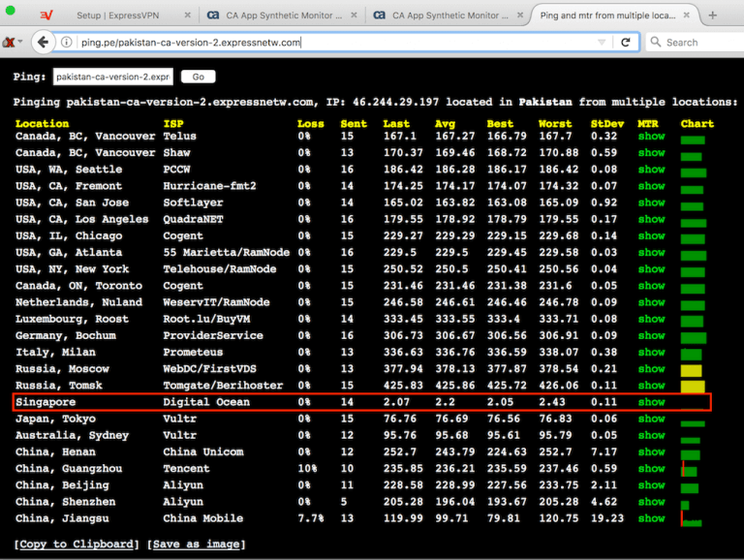Show MTR for Australia Sydney row

tap(651, 435)
